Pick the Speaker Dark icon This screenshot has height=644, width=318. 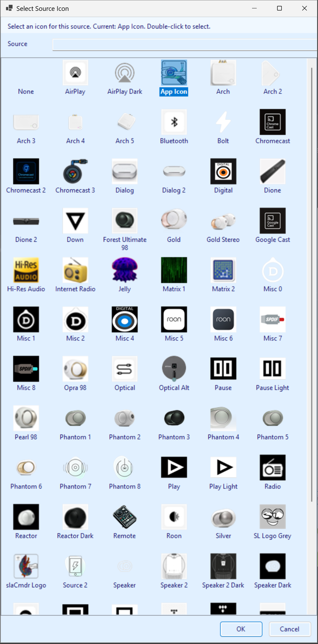[273, 566]
